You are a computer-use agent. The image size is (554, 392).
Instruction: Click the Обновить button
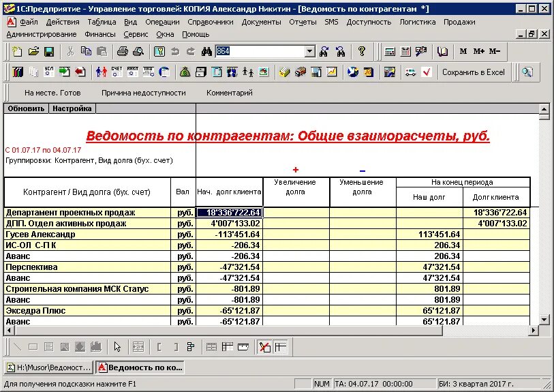(x=26, y=108)
